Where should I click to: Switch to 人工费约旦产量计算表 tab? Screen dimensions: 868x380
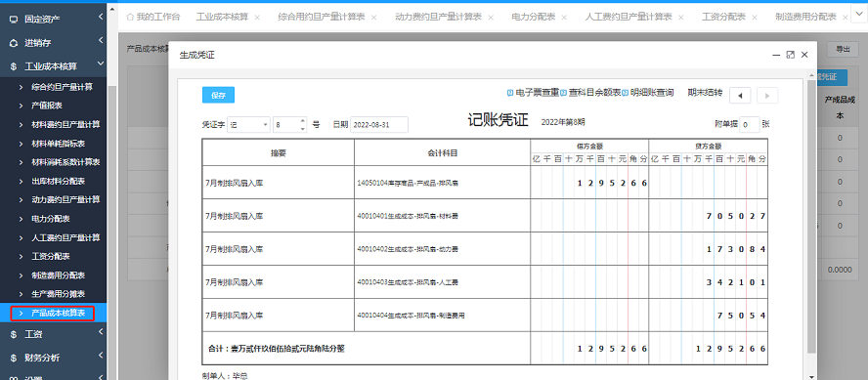[629, 18]
